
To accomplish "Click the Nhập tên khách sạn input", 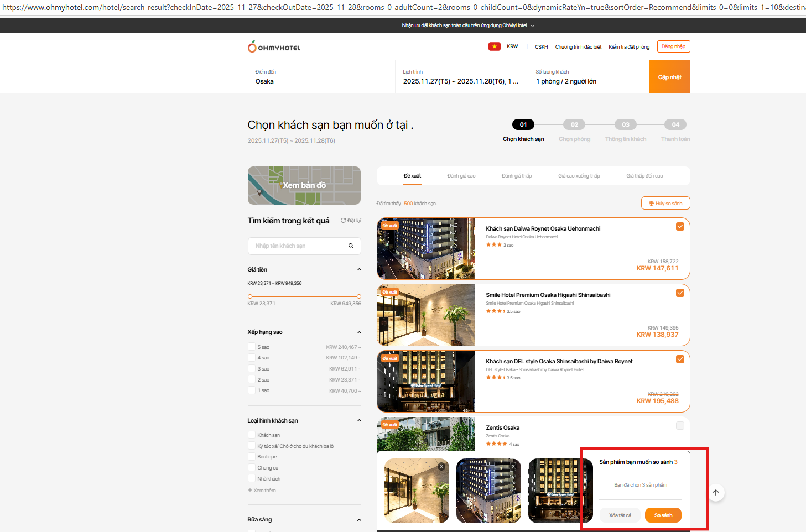I will 304,246.
